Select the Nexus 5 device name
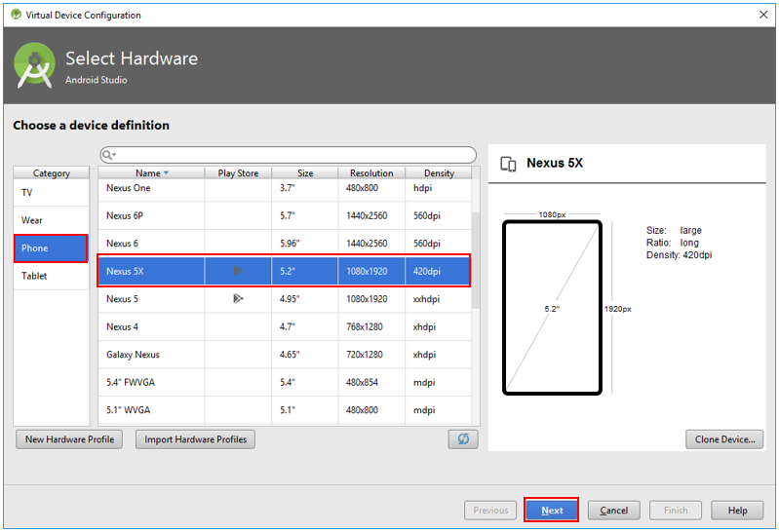 [122, 299]
